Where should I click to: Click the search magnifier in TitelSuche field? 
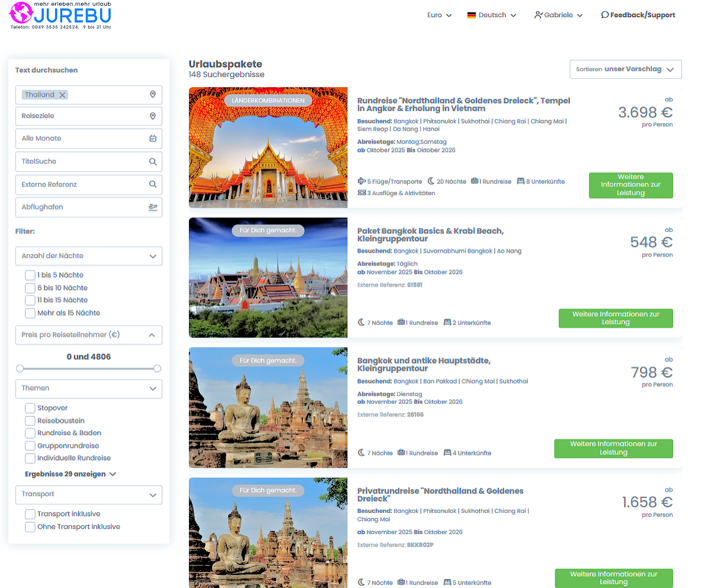point(152,162)
